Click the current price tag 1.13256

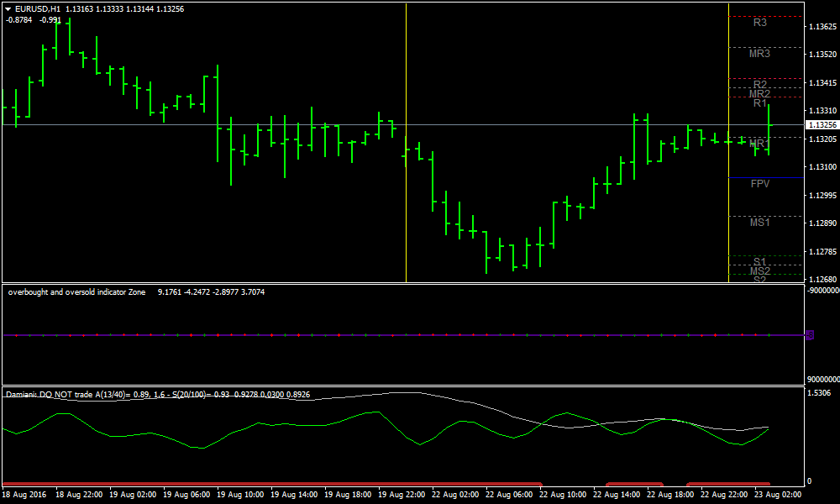click(x=822, y=125)
